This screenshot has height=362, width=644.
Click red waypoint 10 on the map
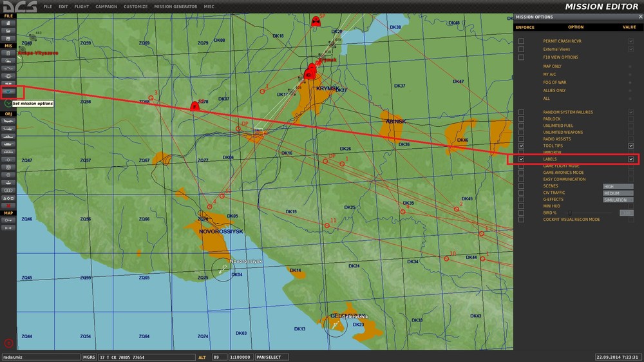(x=446, y=258)
